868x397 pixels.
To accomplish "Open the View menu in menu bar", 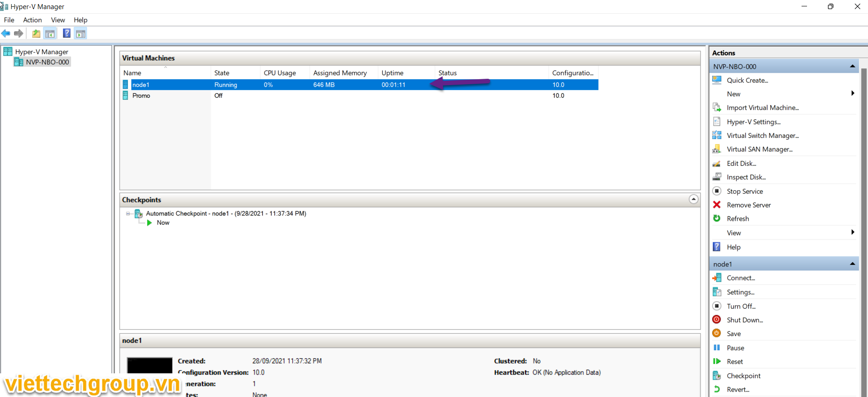I will tap(58, 20).
